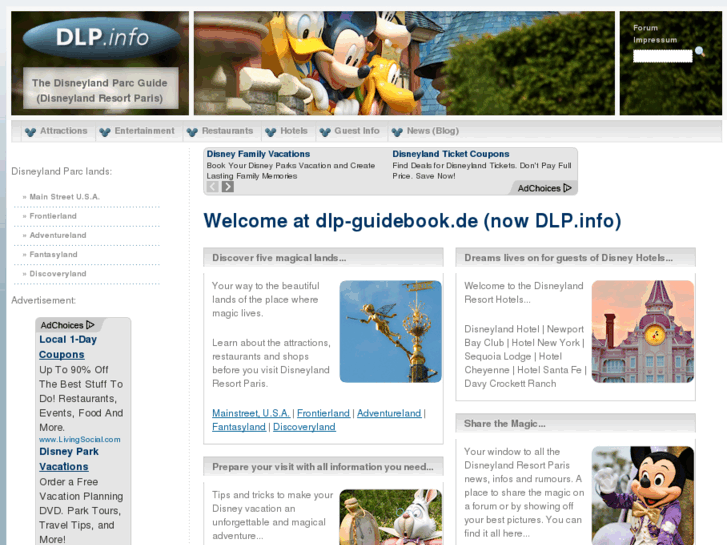Go to Frontierland in sidebar
The height and width of the screenshot is (545, 727).
(x=53, y=216)
